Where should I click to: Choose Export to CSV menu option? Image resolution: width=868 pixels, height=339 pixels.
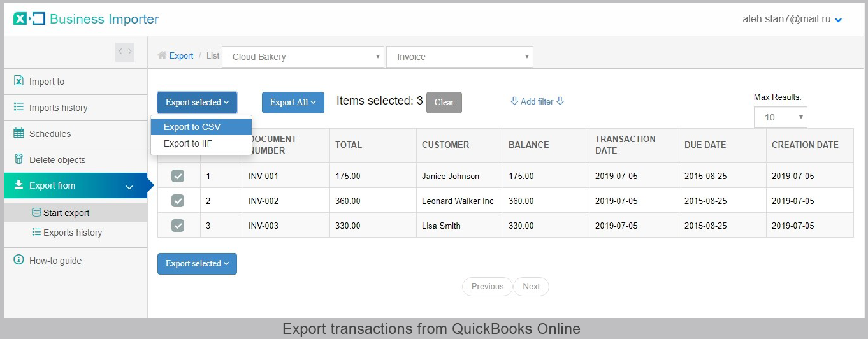point(201,127)
